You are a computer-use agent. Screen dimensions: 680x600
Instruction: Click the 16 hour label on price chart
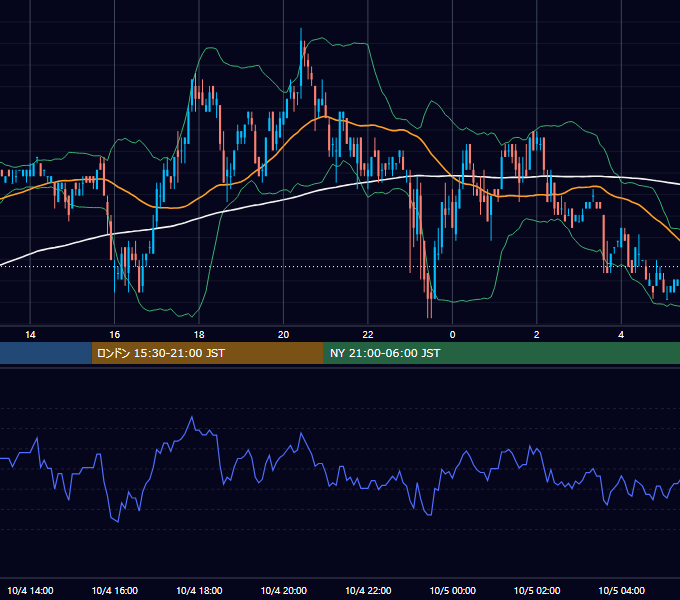click(x=114, y=335)
